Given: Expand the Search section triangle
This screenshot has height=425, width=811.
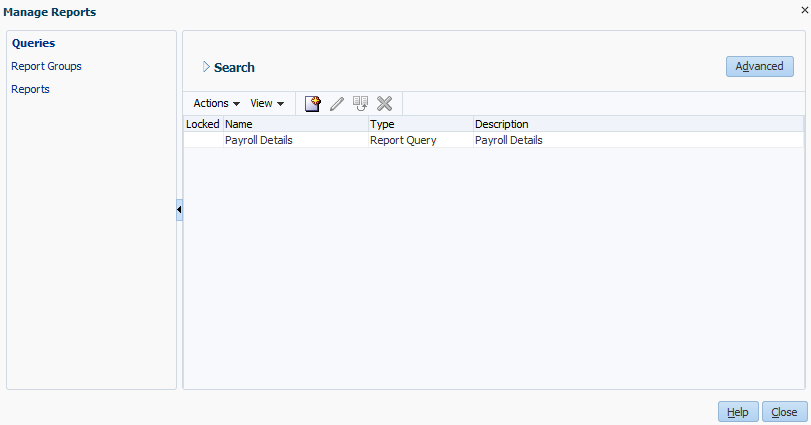Looking at the screenshot, I should (206, 67).
